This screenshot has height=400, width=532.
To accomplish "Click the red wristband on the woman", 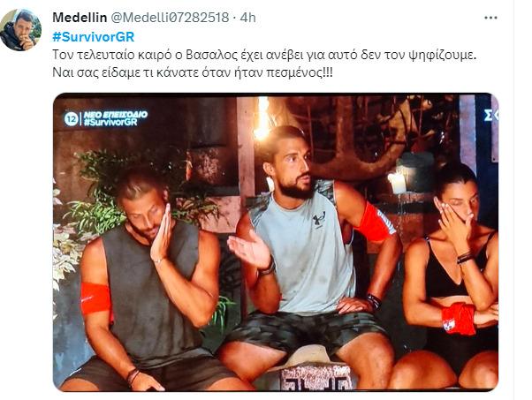I will click(459, 318).
